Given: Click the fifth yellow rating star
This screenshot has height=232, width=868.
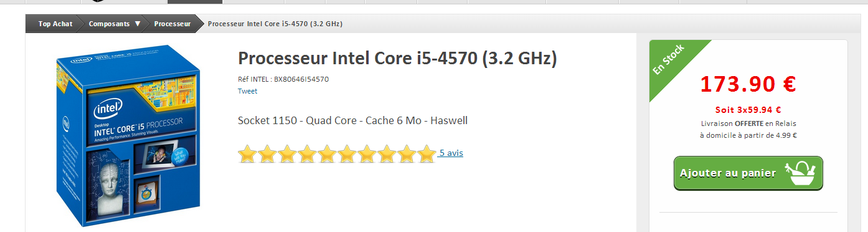Looking at the screenshot, I should click(327, 153).
